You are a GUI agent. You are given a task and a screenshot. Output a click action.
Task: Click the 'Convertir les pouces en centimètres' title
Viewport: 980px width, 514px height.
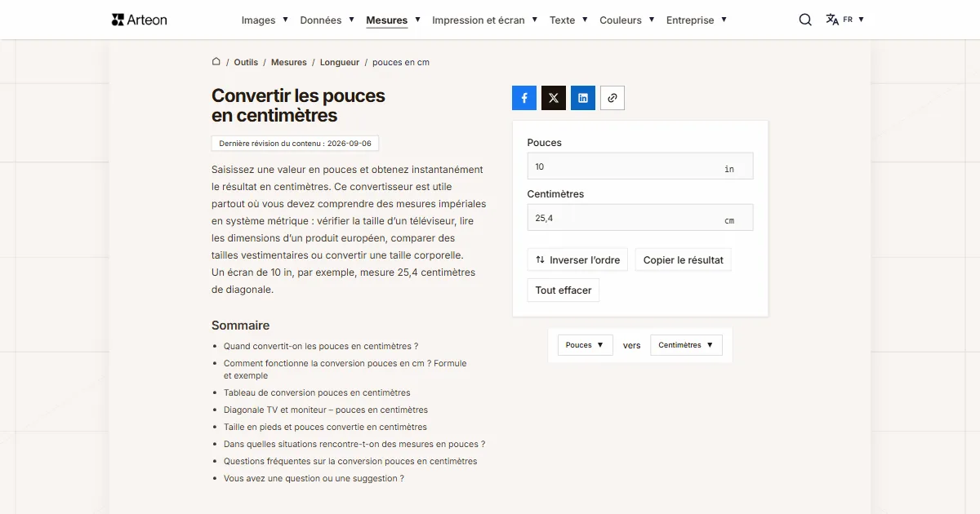298,105
